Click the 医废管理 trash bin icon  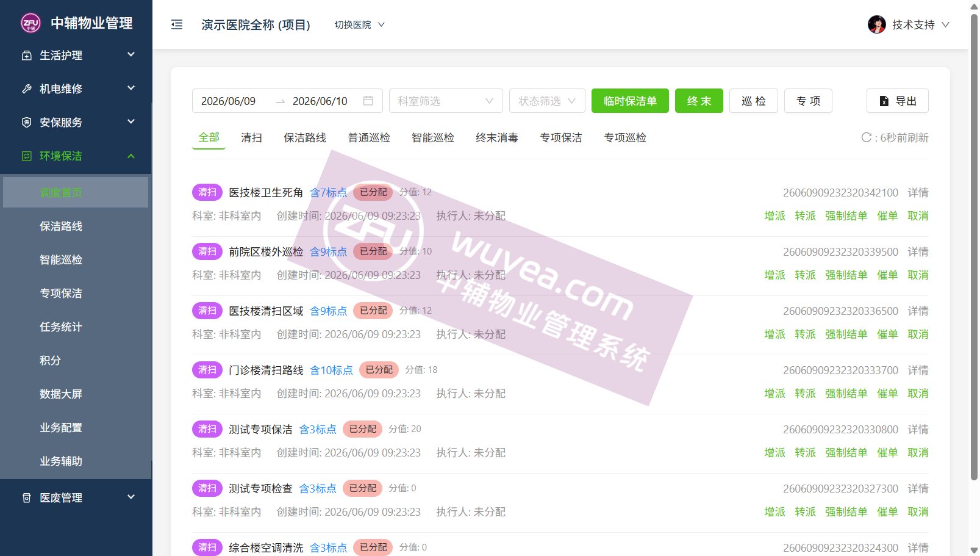[26, 498]
